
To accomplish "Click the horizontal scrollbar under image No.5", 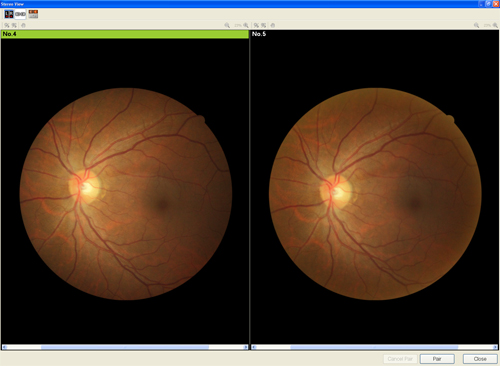I will pyautogui.click(x=374, y=347).
